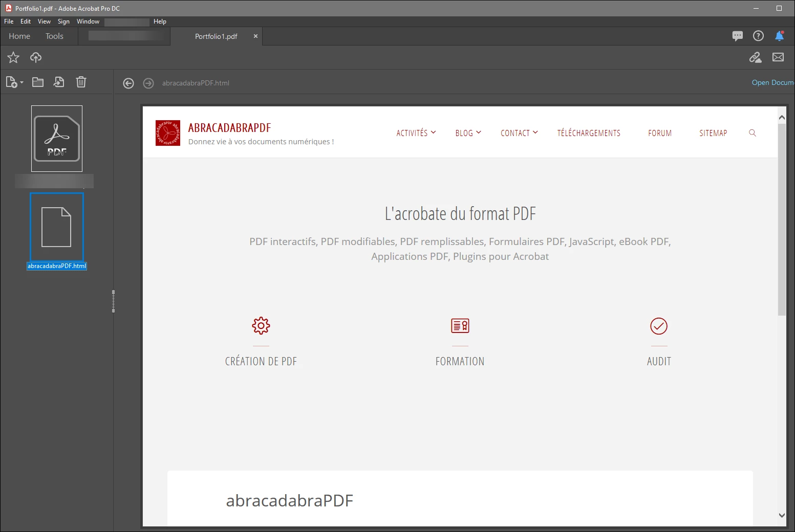
Task: Close the Portfolio1.pdf tab
Action: pos(255,36)
